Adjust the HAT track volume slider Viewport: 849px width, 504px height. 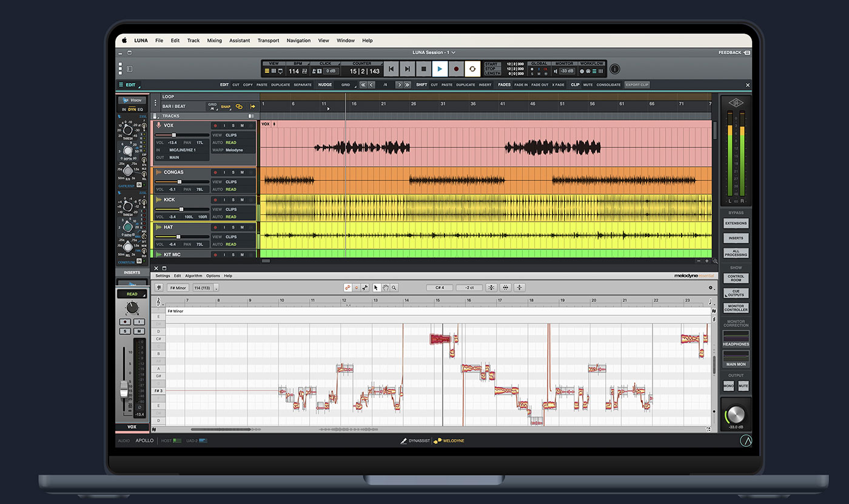tap(178, 237)
